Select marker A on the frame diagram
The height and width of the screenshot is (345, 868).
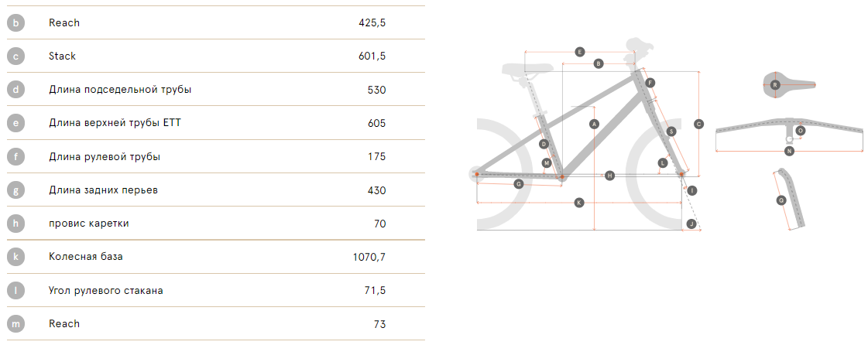[x=594, y=124]
